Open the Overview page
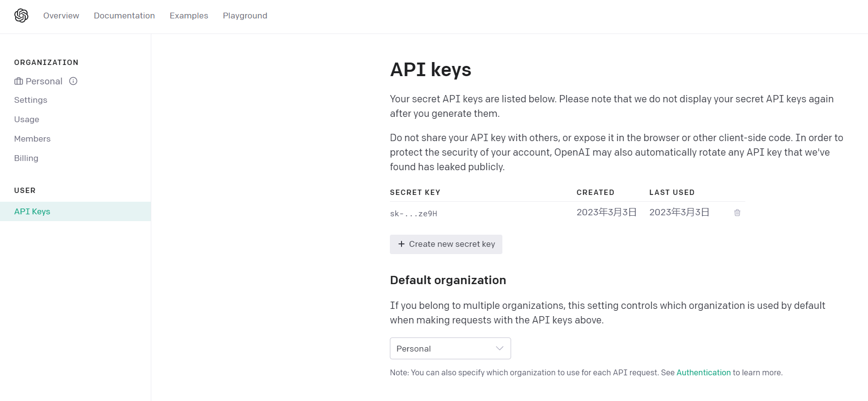Image resolution: width=868 pixels, height=401 pixels. pyautogui.click(x=61, y=16)
